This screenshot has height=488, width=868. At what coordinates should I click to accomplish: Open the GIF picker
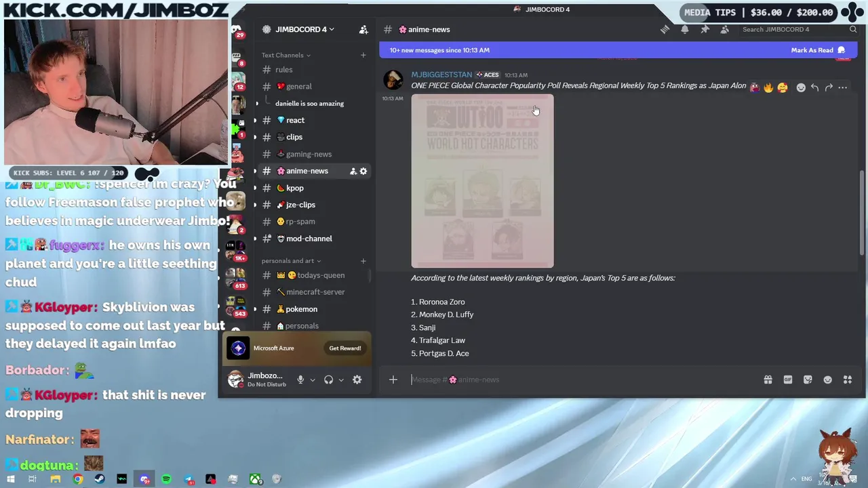pos(788,380)
